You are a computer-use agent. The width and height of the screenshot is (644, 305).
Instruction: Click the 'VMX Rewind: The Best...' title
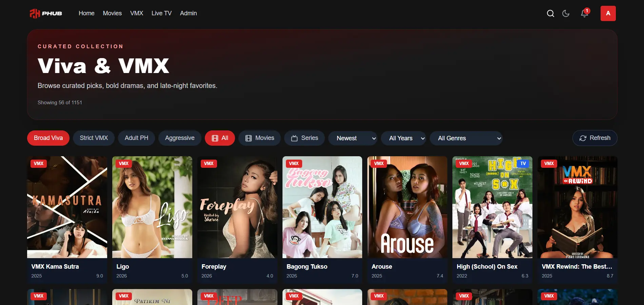coord(577,267)
